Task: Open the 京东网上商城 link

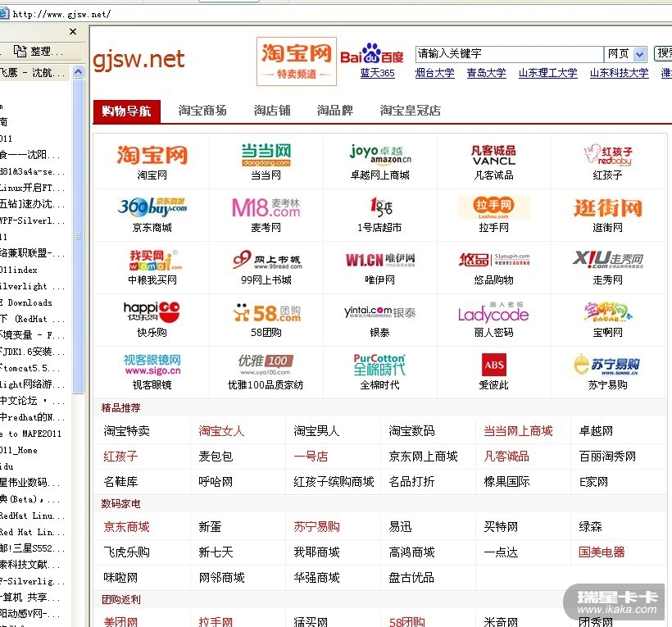Action: pyautogui.click(x=423, y=457)
